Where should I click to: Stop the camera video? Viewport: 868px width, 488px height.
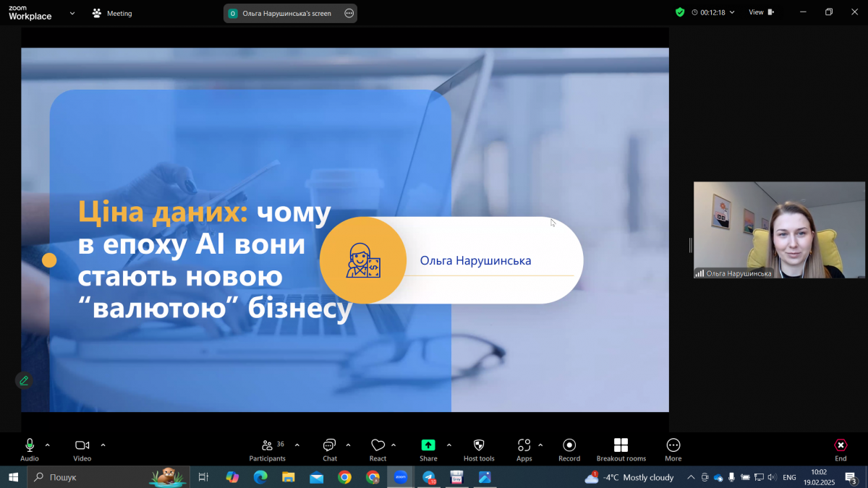coord(82,445)
